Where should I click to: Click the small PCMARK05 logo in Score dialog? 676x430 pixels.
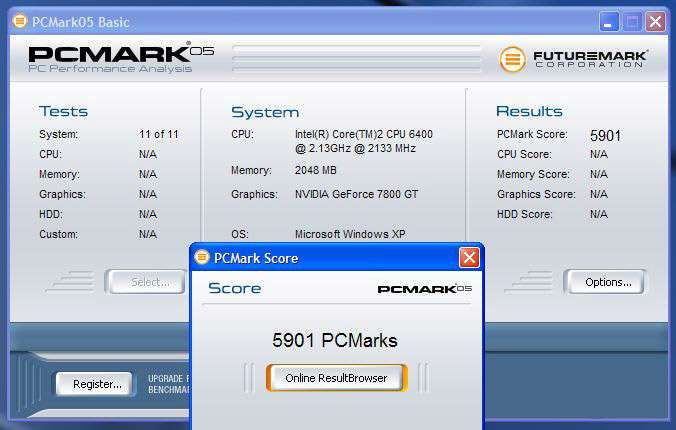click(x=424, y=289)
